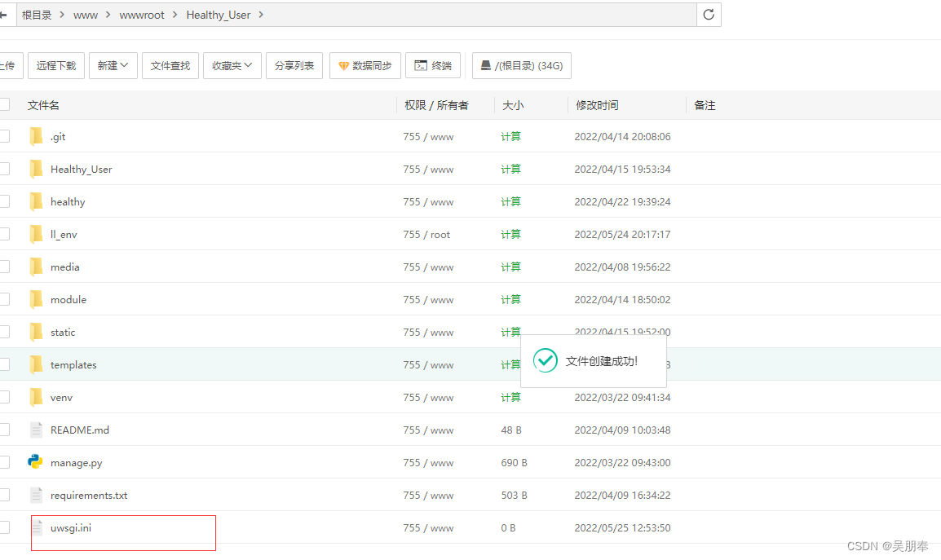Open the static folder name
Image resolution: width=941 pixels, height=560 pixels.
pyautogui.click(x=63, y=332)
